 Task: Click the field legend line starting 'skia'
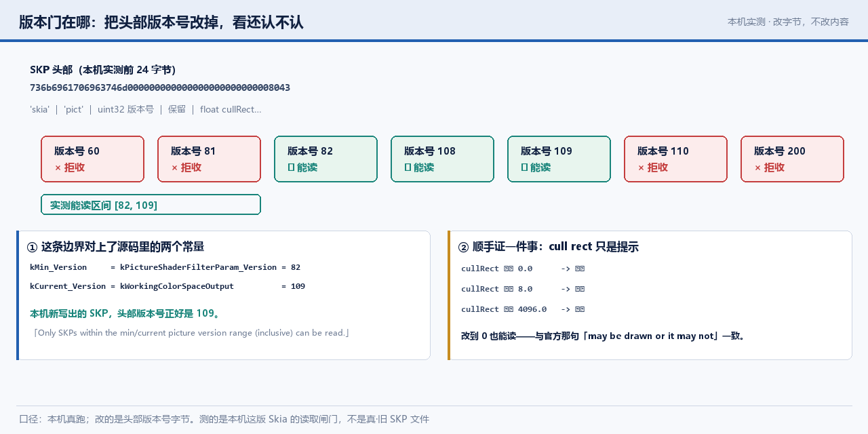[x=146, y=109]
